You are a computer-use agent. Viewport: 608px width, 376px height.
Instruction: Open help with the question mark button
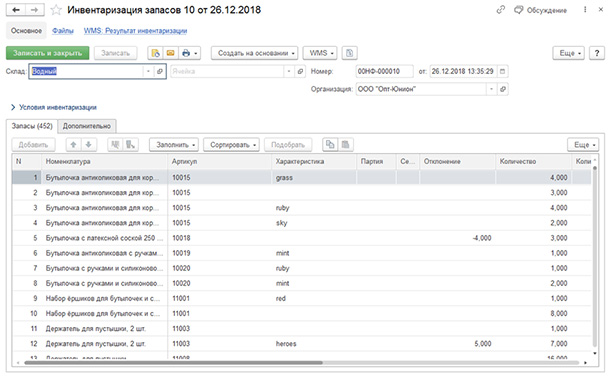click(597, 53)
